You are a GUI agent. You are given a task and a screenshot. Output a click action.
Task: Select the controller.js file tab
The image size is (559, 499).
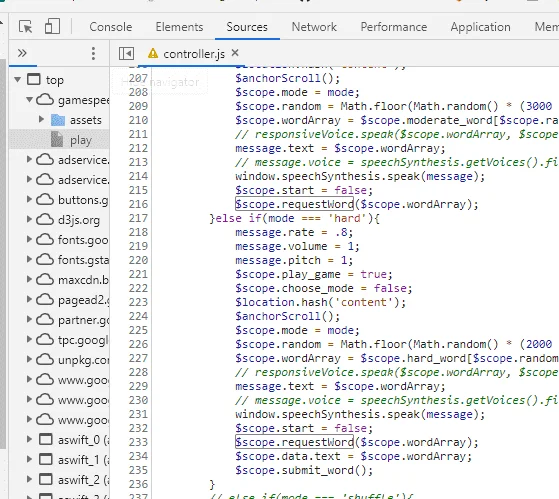pos(194,54)
